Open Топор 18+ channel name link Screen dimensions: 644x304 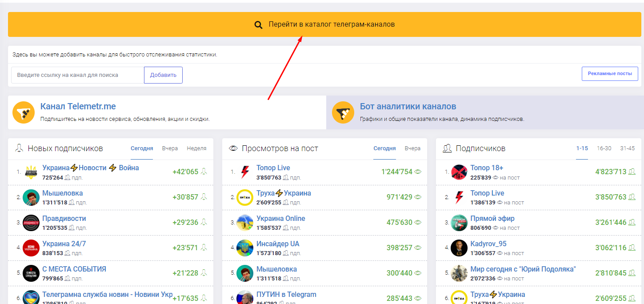(x=487, y=168)
